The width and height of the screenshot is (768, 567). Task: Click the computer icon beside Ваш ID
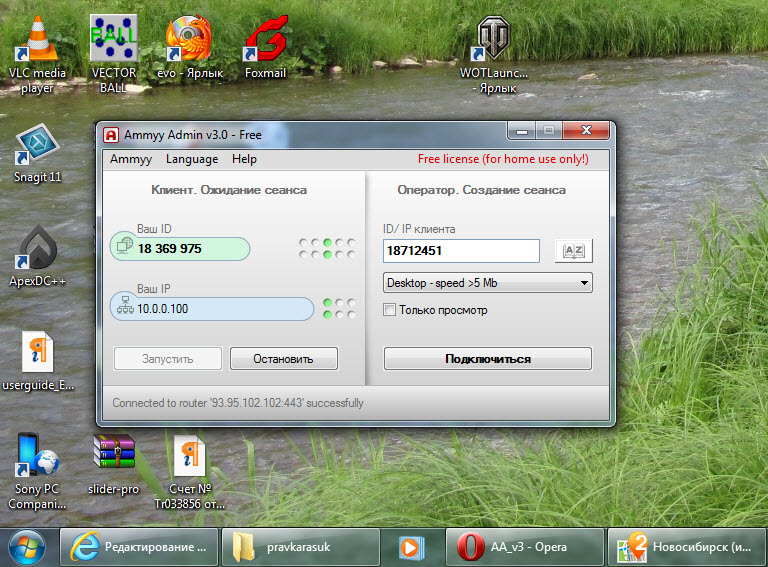pyautogui.click(x=125, y=245)
